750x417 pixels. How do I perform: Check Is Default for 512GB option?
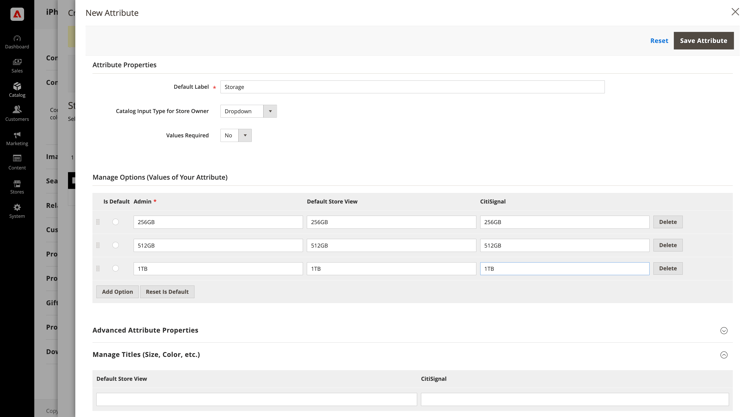click(x=115, y=245)
